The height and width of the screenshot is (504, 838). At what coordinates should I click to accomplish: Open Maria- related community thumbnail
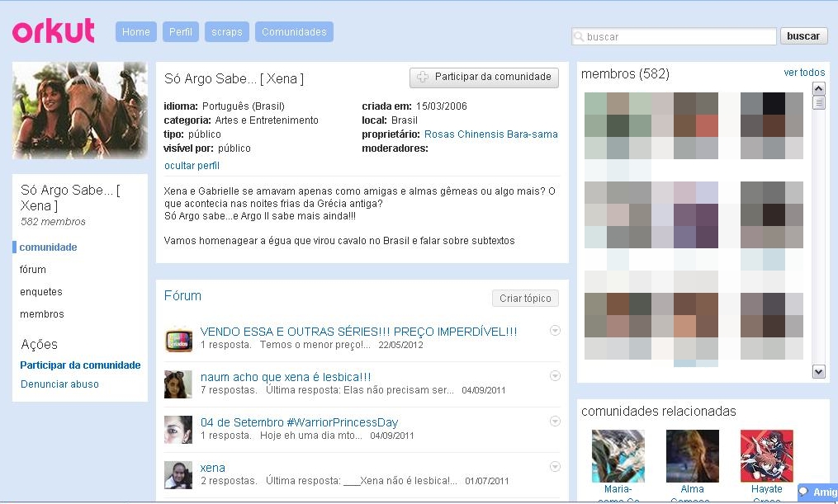click(x=618, y=456)
